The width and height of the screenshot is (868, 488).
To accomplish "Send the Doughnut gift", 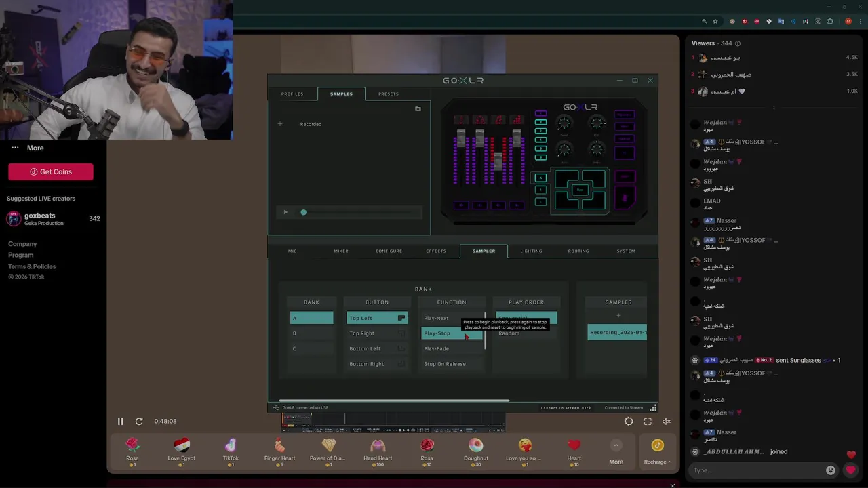I will (x=476, y=451).
